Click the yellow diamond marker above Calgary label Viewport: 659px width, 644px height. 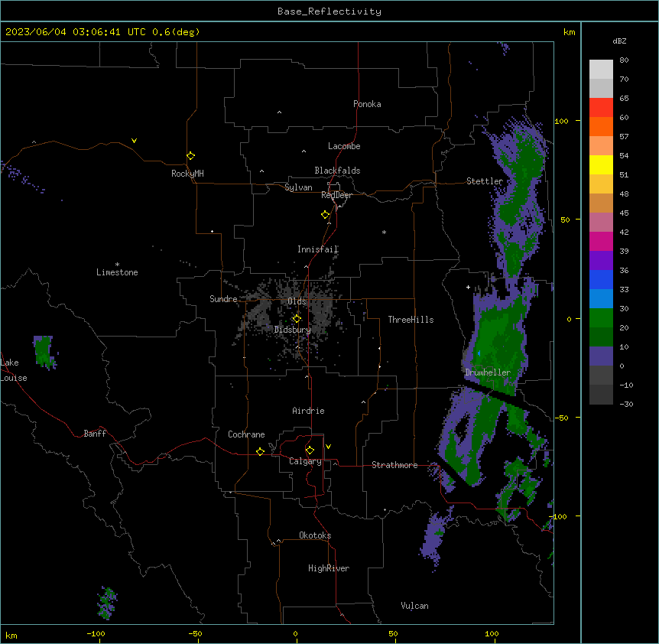click(x=310, y=450)
